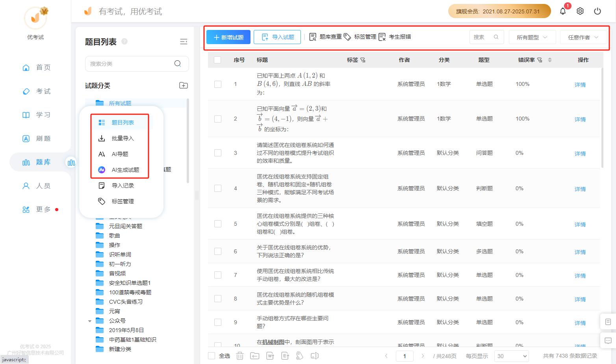Open the page size dropdown showing 30
The height and width of the screenshot is (364, 616).
[x=511, y=356]
